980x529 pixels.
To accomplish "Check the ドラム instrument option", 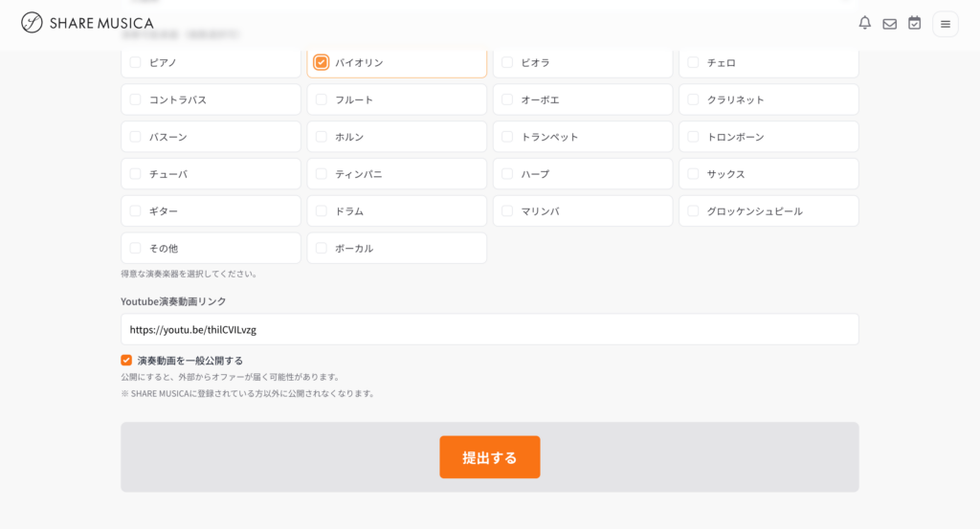I will click(x=322, y=211).
